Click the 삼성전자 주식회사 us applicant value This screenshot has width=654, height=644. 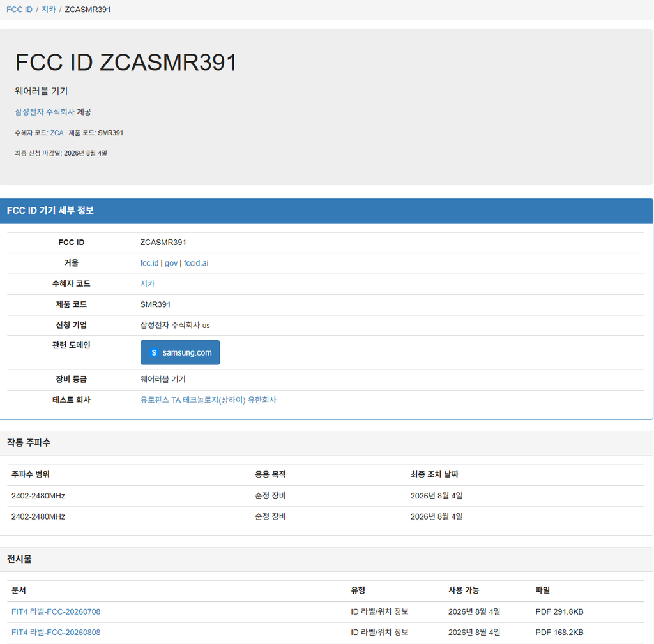[x=175, y=325]
